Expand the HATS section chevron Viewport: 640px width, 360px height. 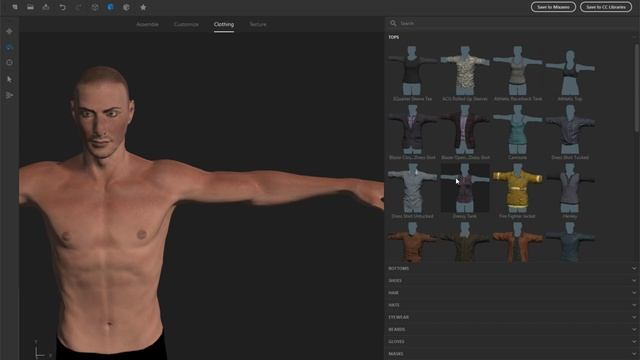(x=634, y=305)
